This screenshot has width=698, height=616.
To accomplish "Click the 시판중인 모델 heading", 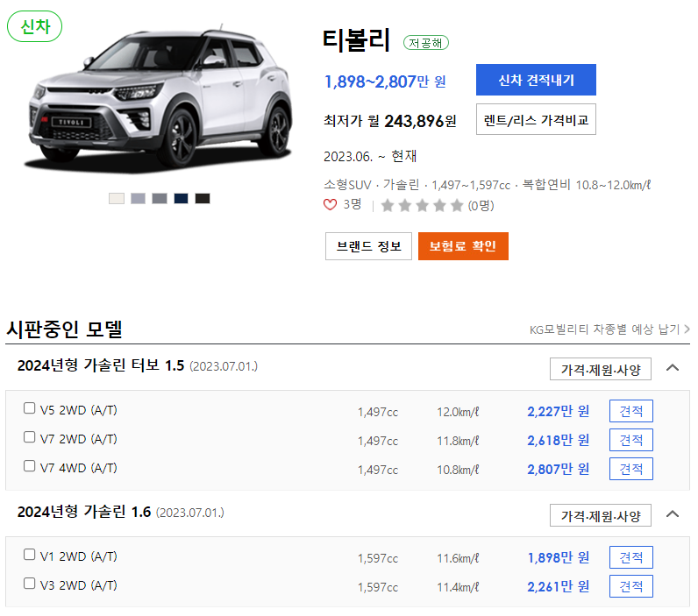I will click(65, 329).
